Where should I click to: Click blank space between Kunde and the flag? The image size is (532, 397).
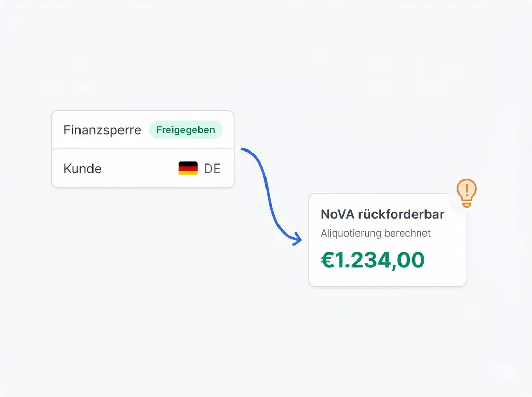(139, 169)
